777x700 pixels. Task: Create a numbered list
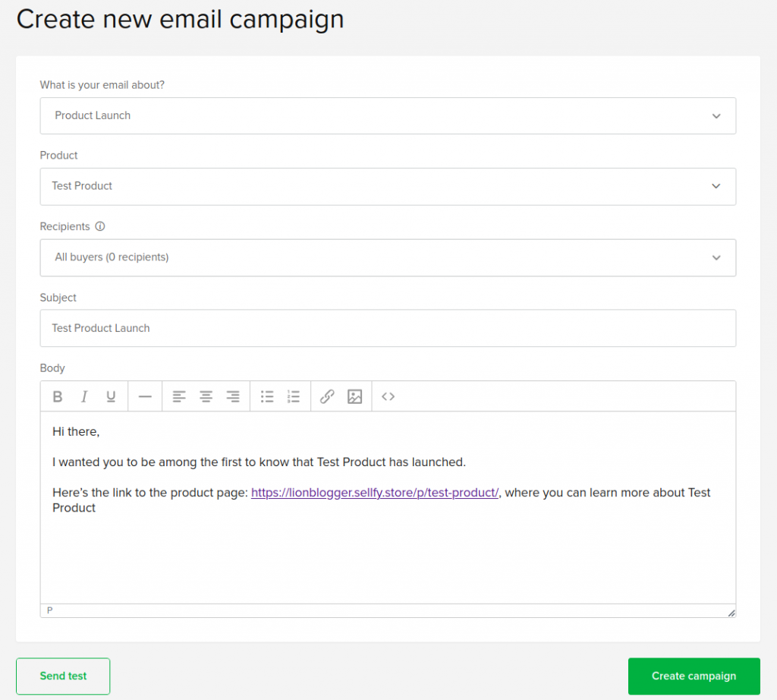294,396
